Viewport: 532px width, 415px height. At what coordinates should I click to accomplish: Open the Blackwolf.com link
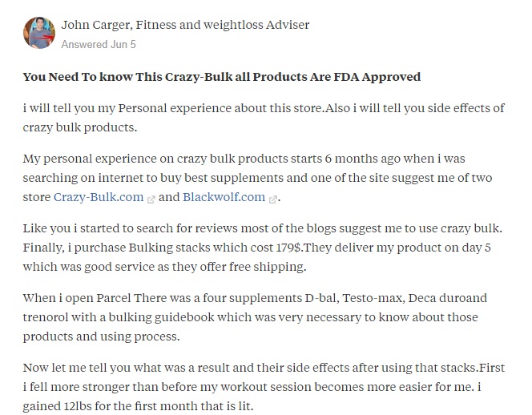point(224,197)
